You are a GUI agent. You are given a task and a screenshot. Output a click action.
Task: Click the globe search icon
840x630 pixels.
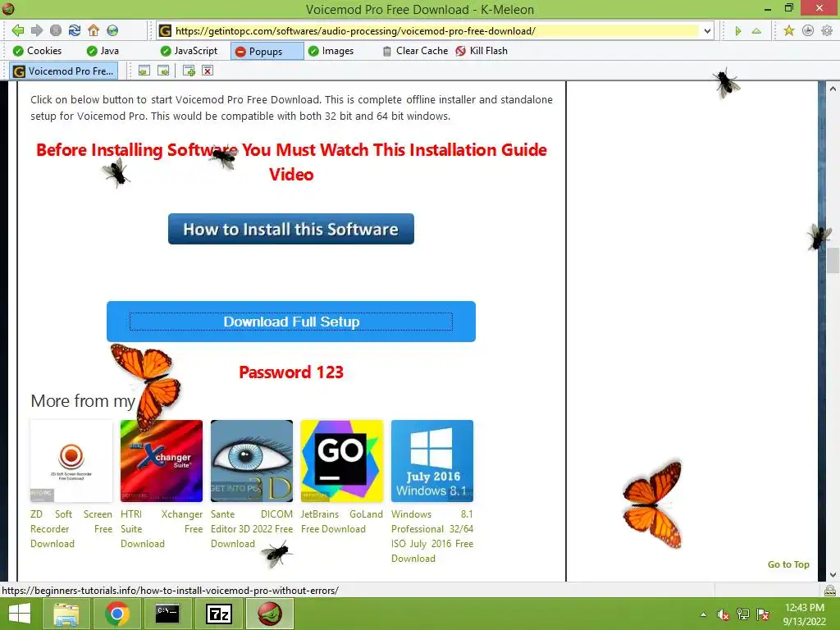112,30
